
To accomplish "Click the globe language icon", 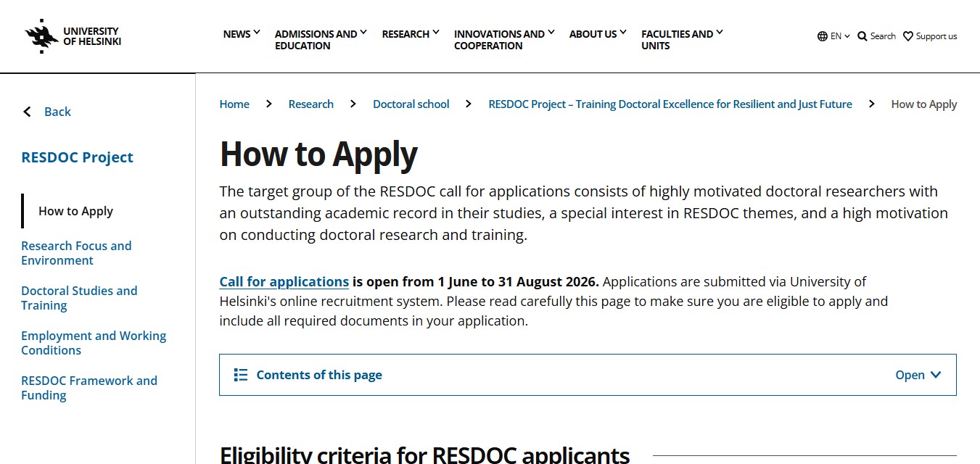I will pyautogui.click(x=822, y=36).
